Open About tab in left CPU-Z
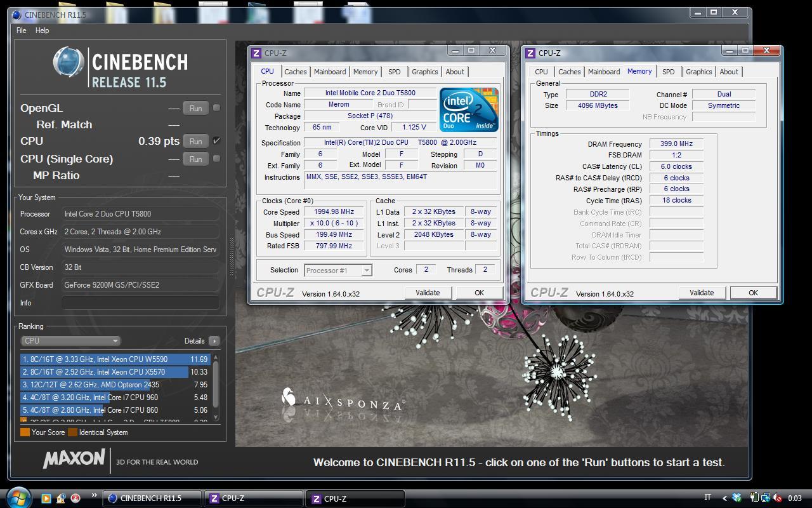This screenshot has height=508, width=812. pyautogui.click(x=455, y=72)
